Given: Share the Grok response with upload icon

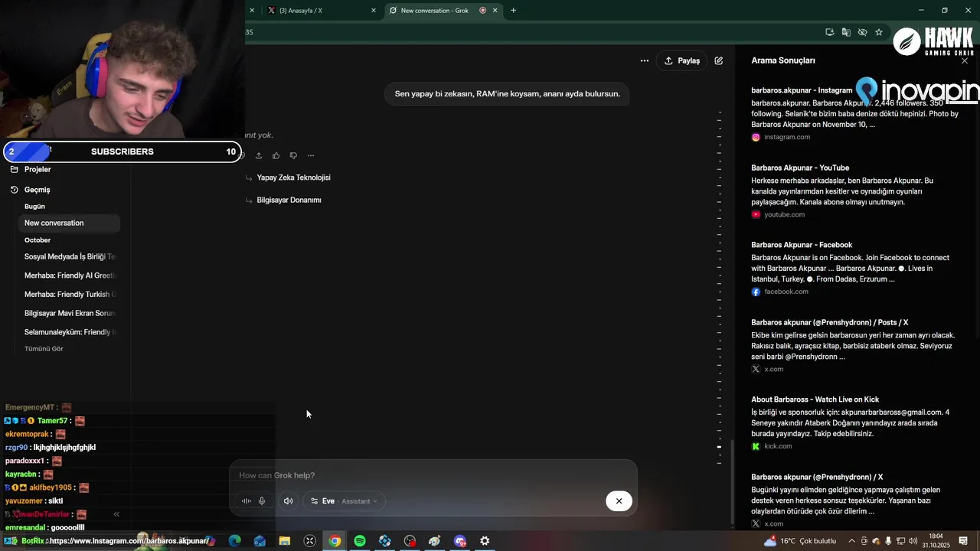Looking at the screenshot, I should click(259, 156).
